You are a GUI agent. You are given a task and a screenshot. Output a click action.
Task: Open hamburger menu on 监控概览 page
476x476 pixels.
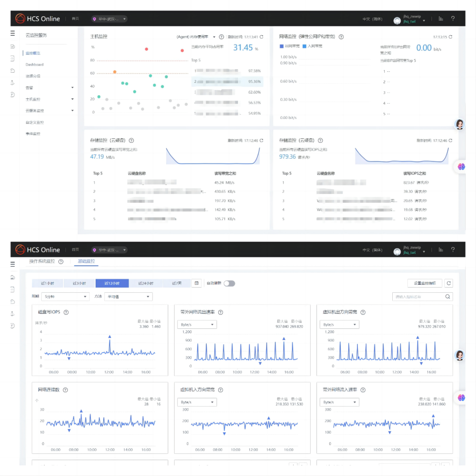(x=12, y=33)
